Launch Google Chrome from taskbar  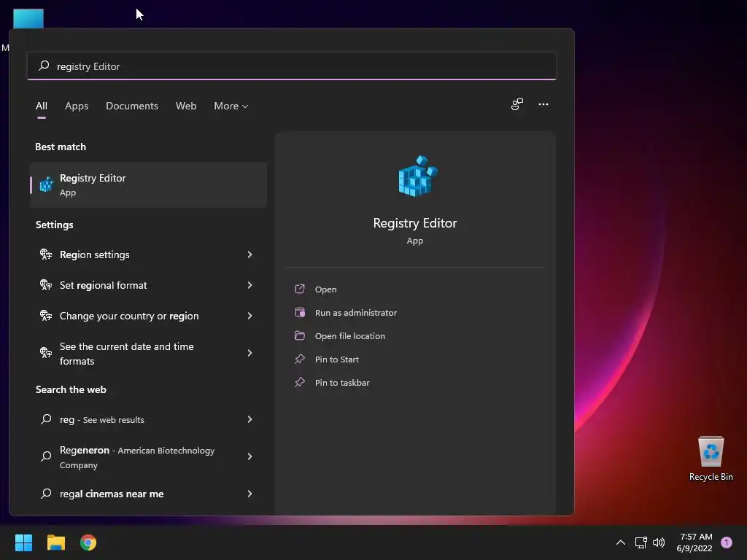(88, 542)
